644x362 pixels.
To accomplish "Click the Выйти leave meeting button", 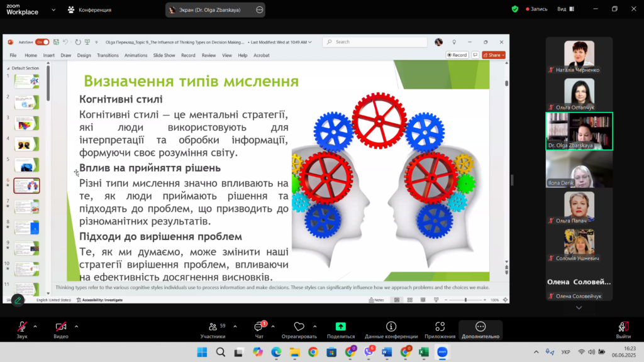I will pos(623,330).
